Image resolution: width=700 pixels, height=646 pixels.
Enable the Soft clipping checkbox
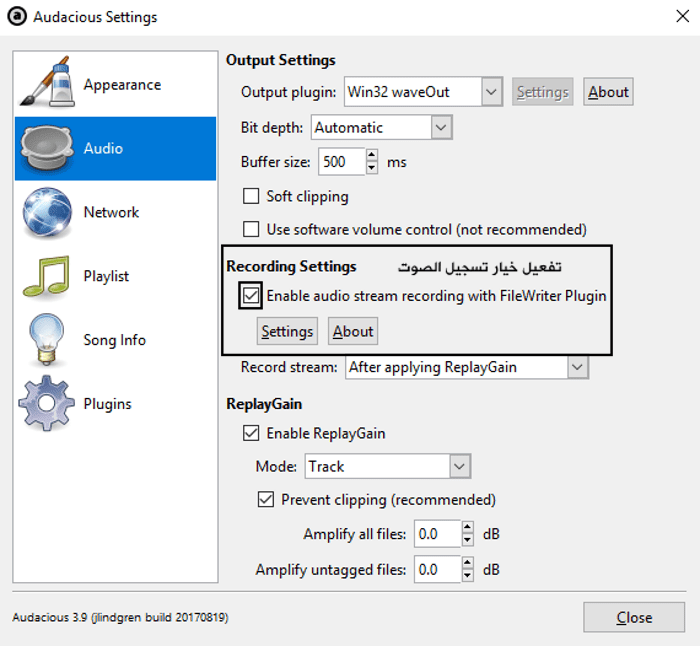pos(251,196)
